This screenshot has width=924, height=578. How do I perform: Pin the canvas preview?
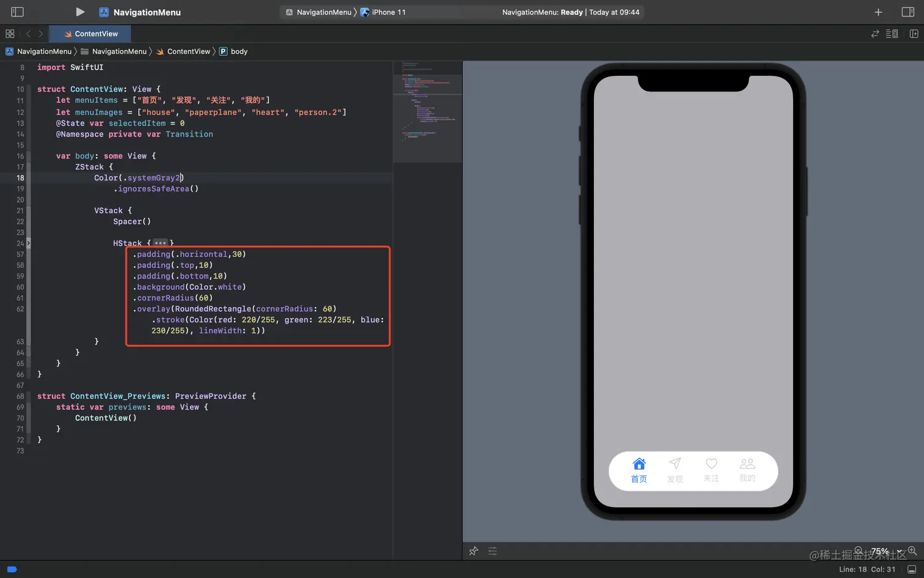474,551
